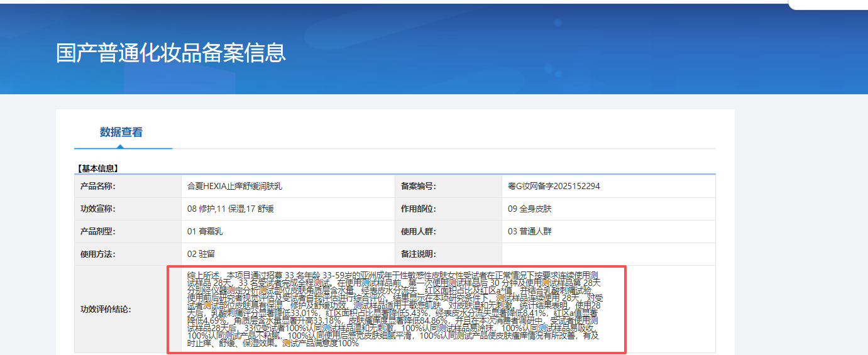This screenshot has height=355, width=868.
Task: Click the 产品名称 label cell
Action: (x=98, y=186)
